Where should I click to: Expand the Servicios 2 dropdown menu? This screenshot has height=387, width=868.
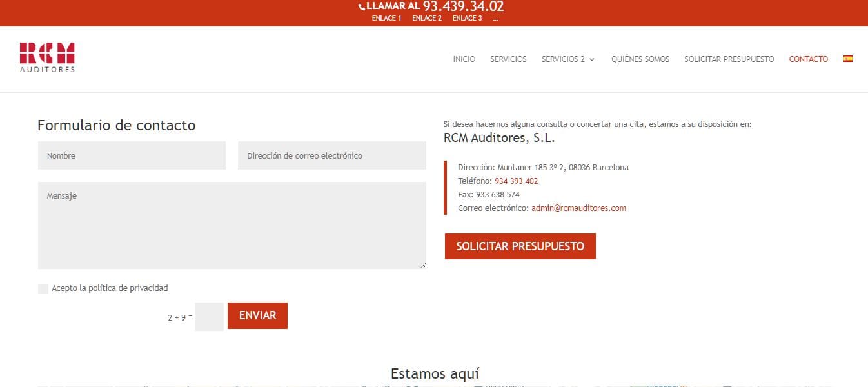coord(567,59)
